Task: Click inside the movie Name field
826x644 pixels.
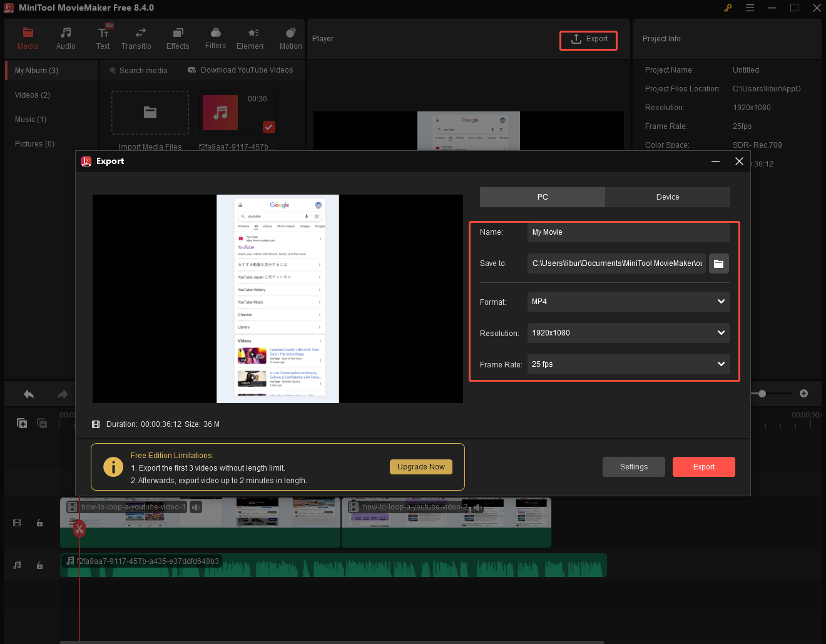Action: coord(628,232)
